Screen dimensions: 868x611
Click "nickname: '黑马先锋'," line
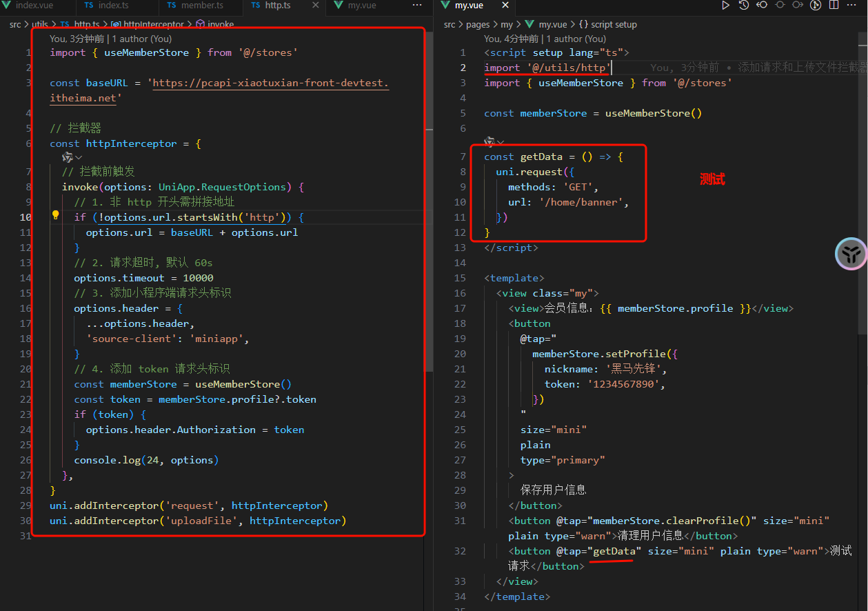pos(605,369)
